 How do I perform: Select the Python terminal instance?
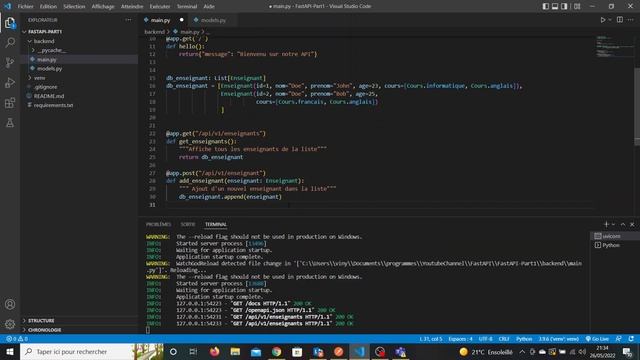pos(614,245)
